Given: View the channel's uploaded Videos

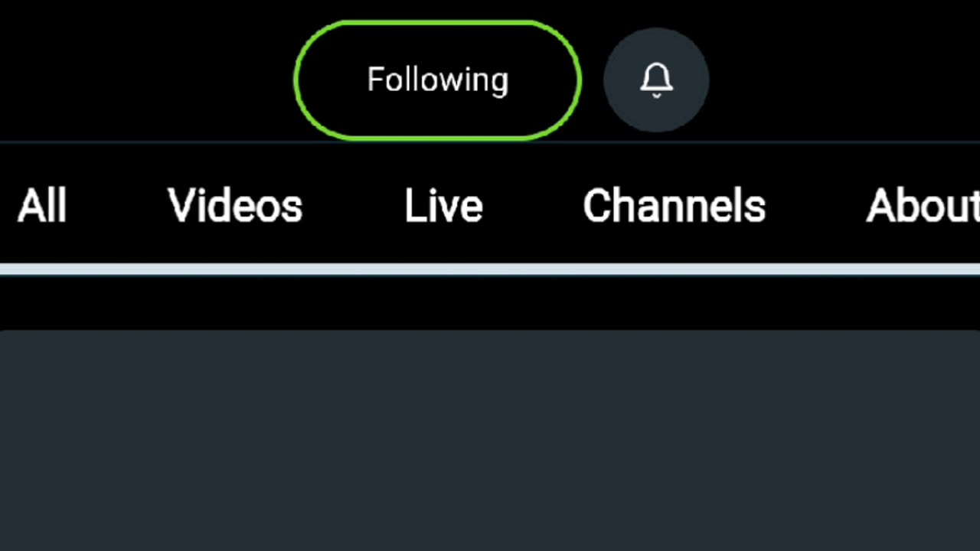Looking at the screenshot, I should click(x=235, y=206).
